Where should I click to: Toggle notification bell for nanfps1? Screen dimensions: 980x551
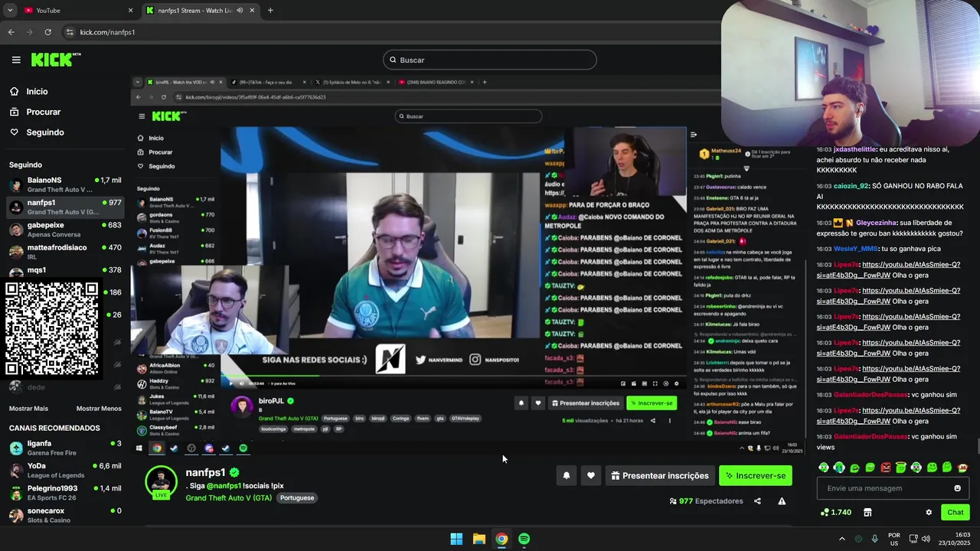[567, 475]
